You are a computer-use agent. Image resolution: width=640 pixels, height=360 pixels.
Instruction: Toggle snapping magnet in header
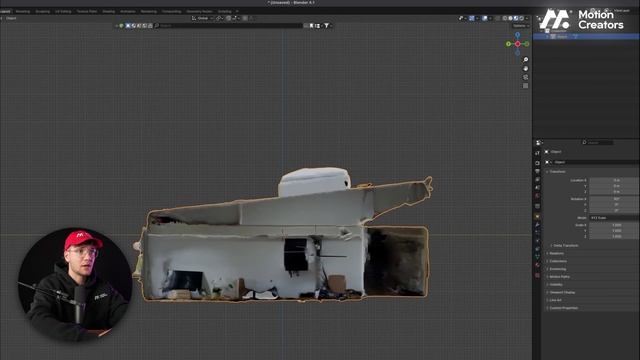point(229,18)
